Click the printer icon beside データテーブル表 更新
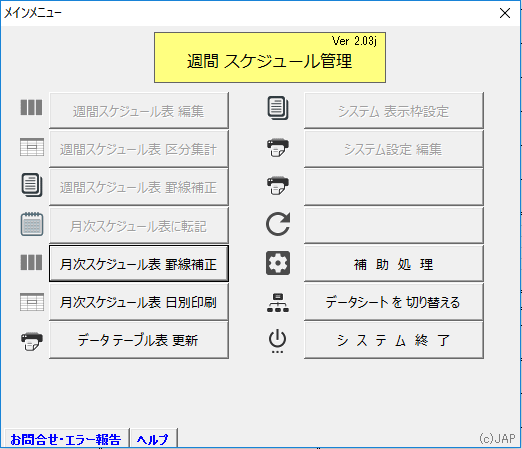This screenshot has width=522, height=449. [x=32, y=341]
